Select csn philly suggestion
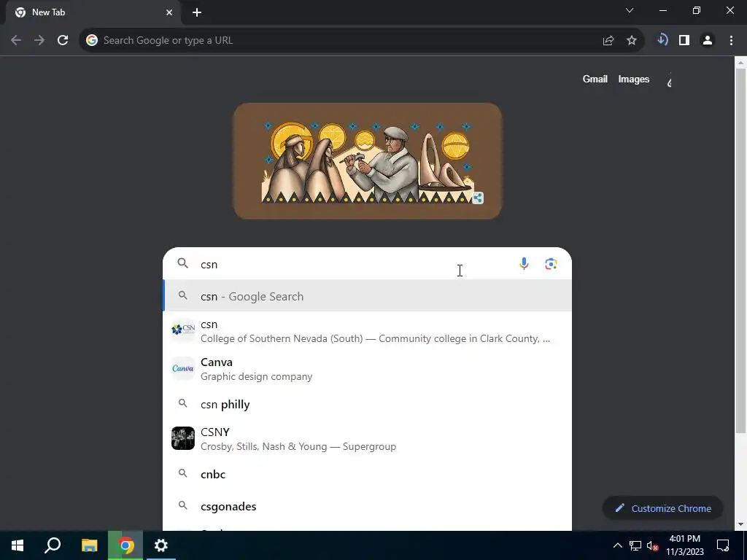 [x=368, y=404]
